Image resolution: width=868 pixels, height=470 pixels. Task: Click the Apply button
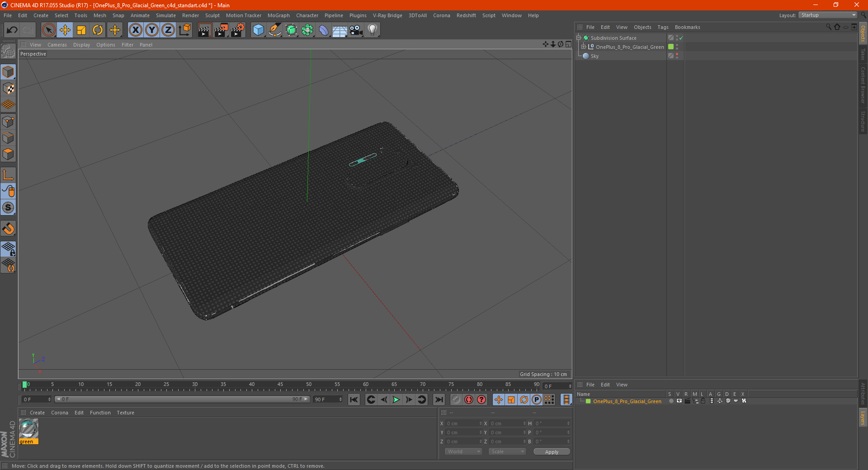click(552, 452)
